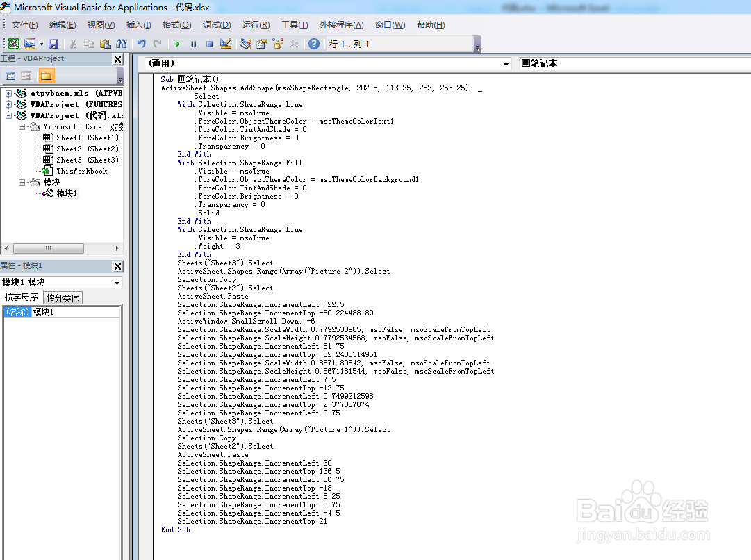The image size is (751, 560).
Task: Open the 模块1 模块 object dropdown
Action: tap(117, 283)
